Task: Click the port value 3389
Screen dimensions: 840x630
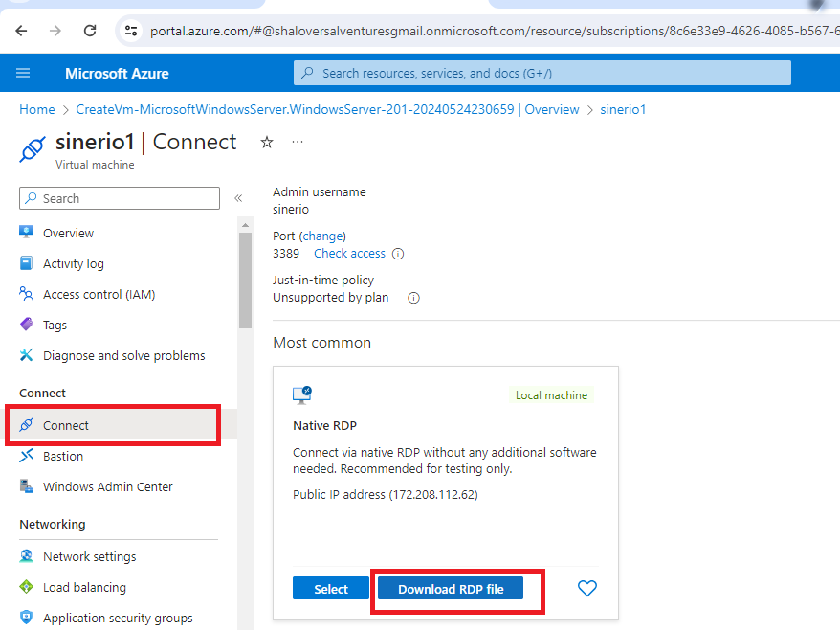Action: coord(286,253)
